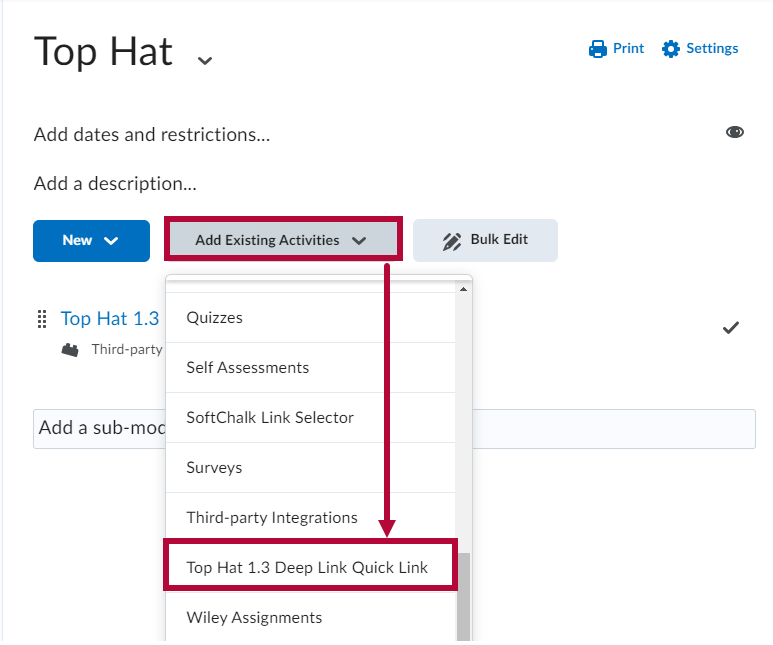Click the third-party puzzle piece icon
Viewport: 773px width, 645px height.
70,350
